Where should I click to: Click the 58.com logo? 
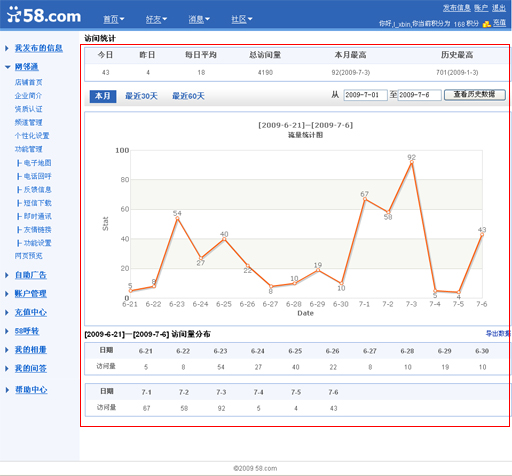click(44, 16)
